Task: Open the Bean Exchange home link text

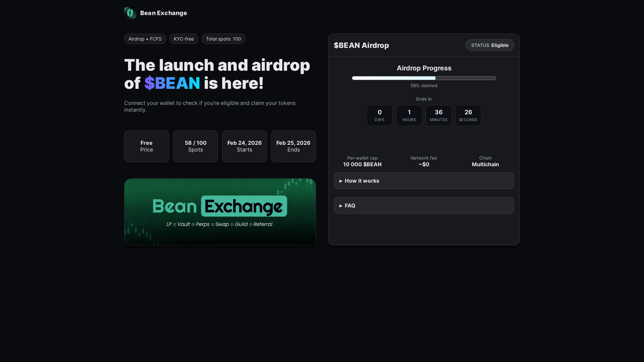Action: point(163,13)
